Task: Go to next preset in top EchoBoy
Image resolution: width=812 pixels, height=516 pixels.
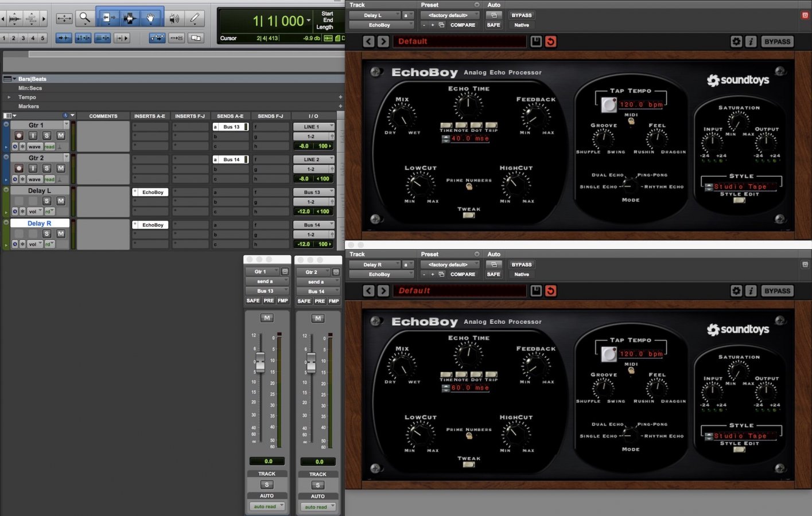Action: [383, 41]
